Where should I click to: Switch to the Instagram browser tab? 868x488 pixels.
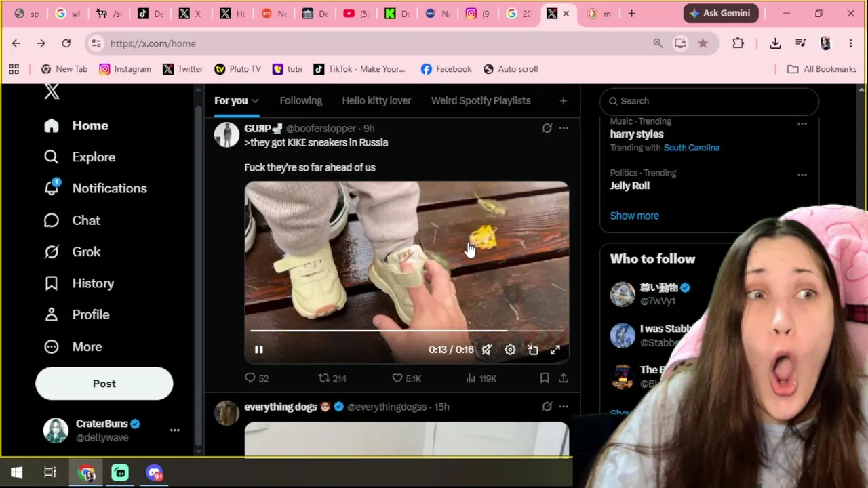[x=477, y=14]
